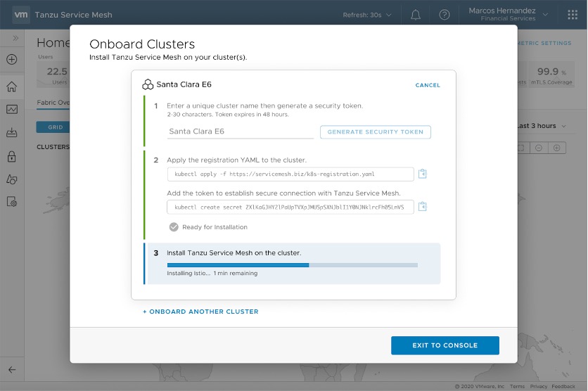Zoom out with the minus map control

[539, 148]
